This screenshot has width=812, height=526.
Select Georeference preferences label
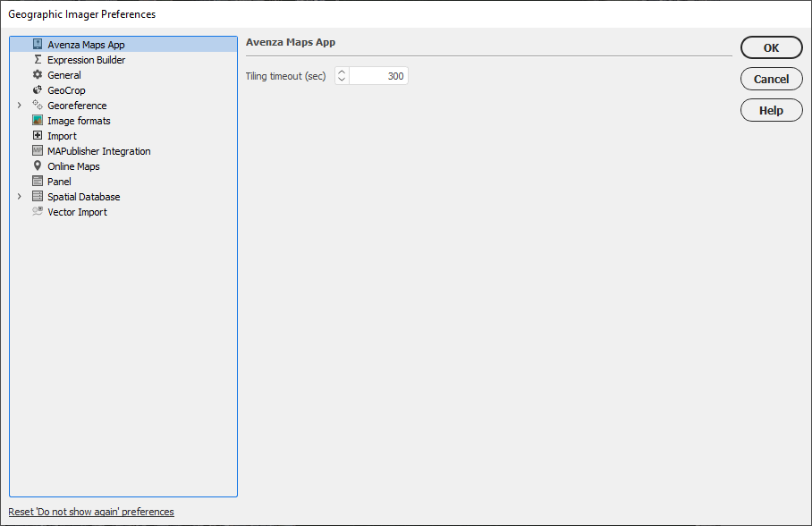click(x=77, y=106)
